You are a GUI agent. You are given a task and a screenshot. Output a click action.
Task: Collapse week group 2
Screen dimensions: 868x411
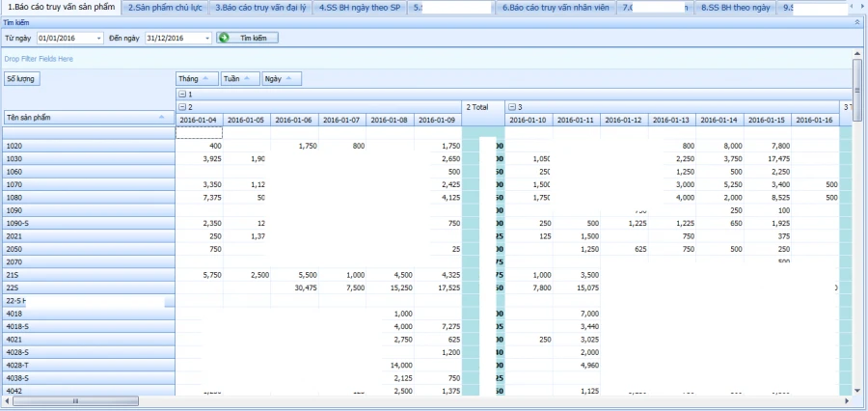[x=182, y=106]
